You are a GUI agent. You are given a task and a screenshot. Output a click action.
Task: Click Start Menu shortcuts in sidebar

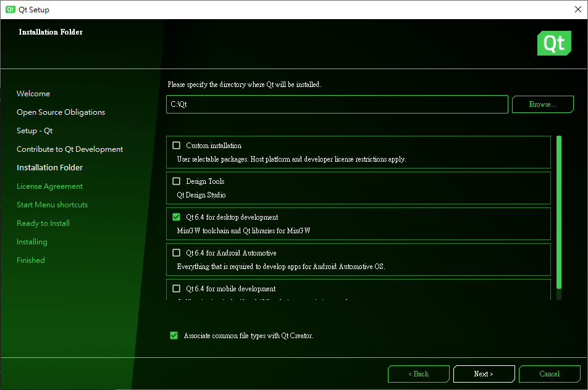[x=52, y=204]
